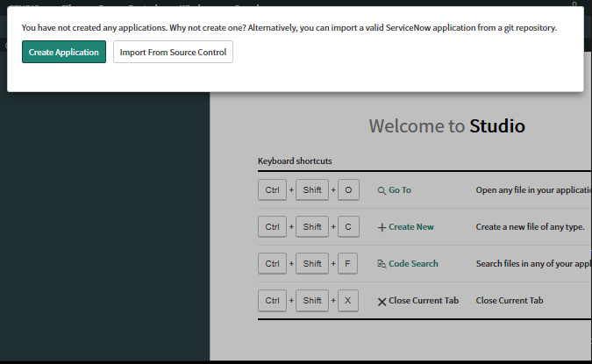
Task: Click the Ctrl key in the Code Search row
Action: [x=272, y=263]
